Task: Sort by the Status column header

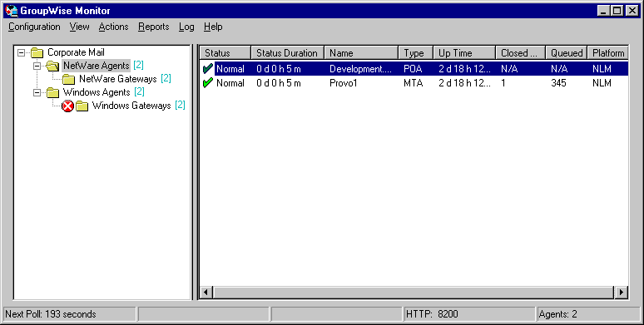Action: pyautogui.click(x=225, y=53)
